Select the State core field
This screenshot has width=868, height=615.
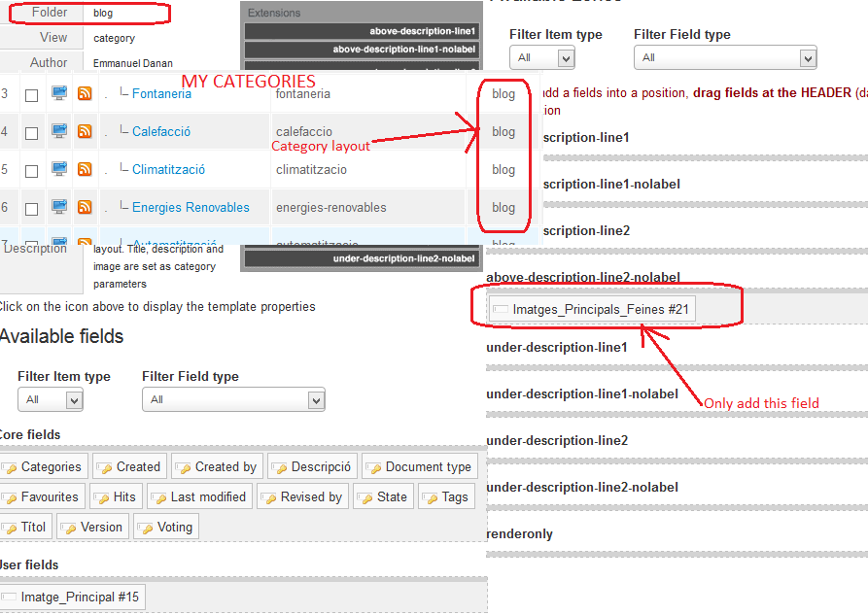click(384, 497)
